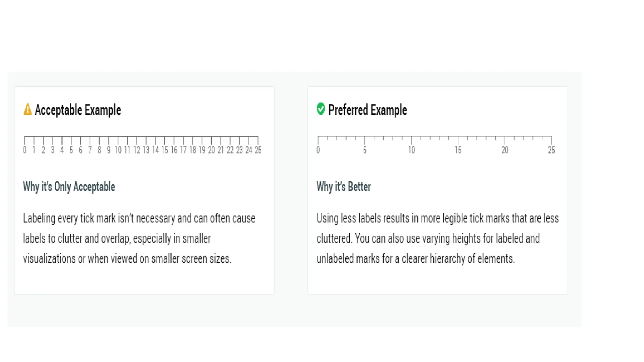Click the "Why it's Better" subheading
This screenshot has width=644, height=362.
pyautogui.click(x=343, y=187)
